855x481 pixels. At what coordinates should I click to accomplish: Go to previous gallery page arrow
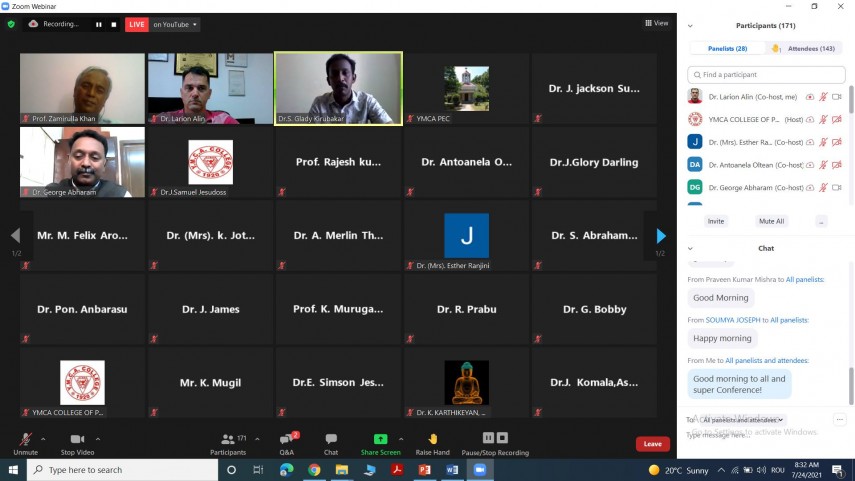pos(15,236)
